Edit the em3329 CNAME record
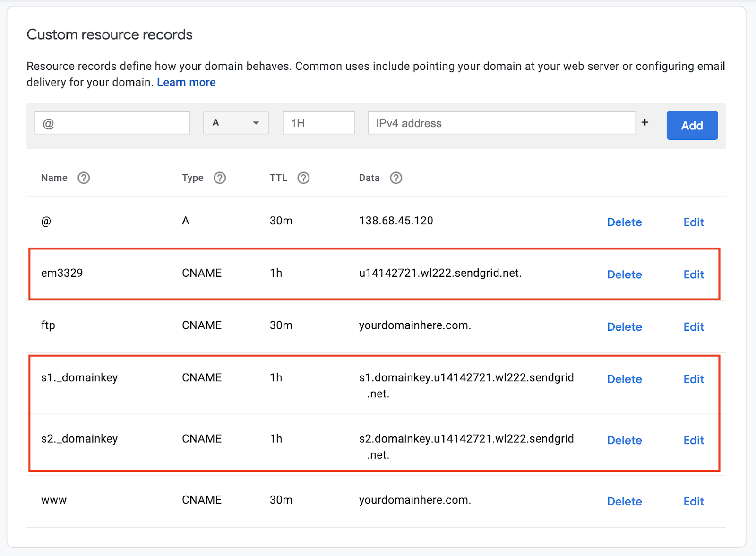 [694, 274]
